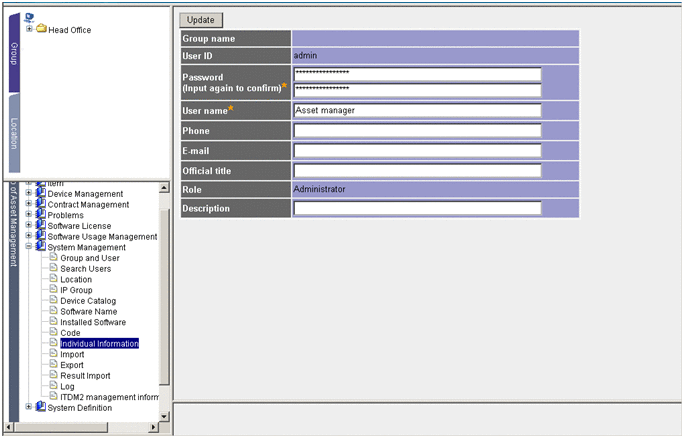685x440 pixels.
Task: Expand the Problems tree node
Action: [x=29, y=215]
